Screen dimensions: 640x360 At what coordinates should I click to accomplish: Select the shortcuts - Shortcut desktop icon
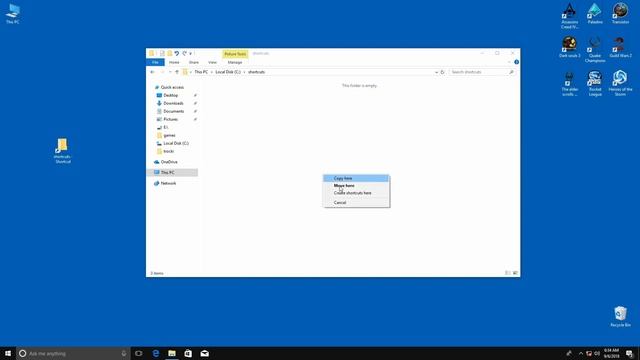[62, 151]
